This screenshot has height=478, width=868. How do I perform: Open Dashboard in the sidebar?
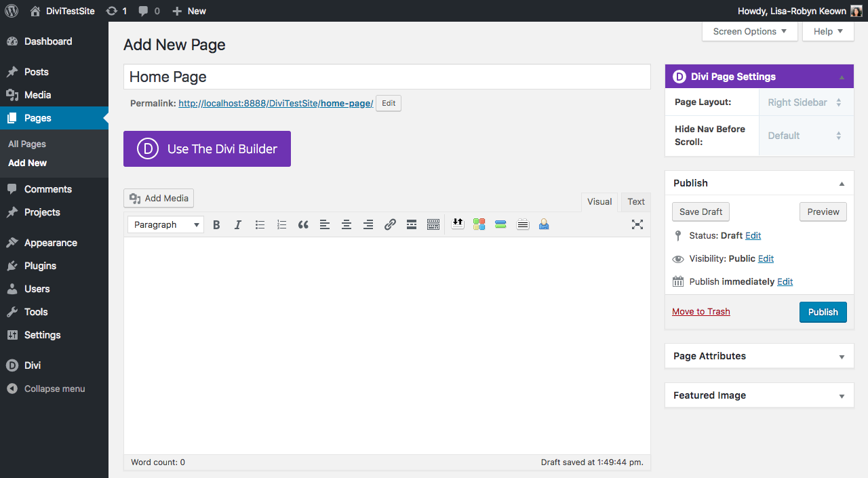tap(54, 41)
